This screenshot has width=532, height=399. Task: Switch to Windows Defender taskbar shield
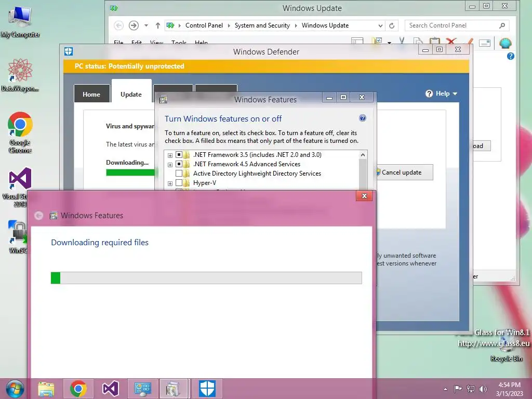[207, 389]
